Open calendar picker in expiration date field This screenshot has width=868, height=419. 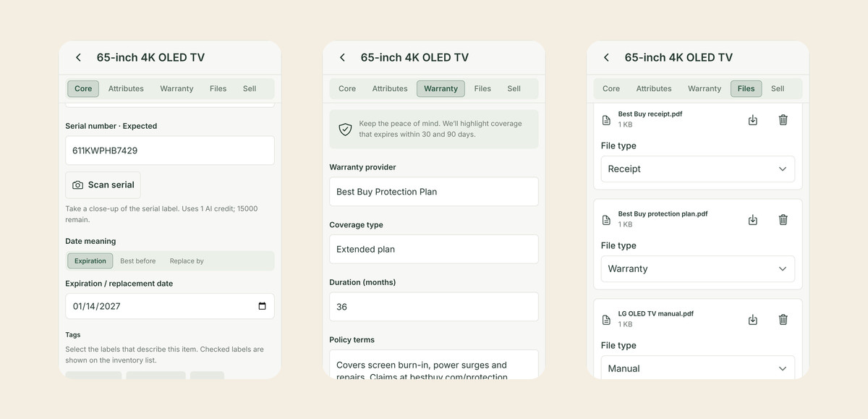click(262, 306)
